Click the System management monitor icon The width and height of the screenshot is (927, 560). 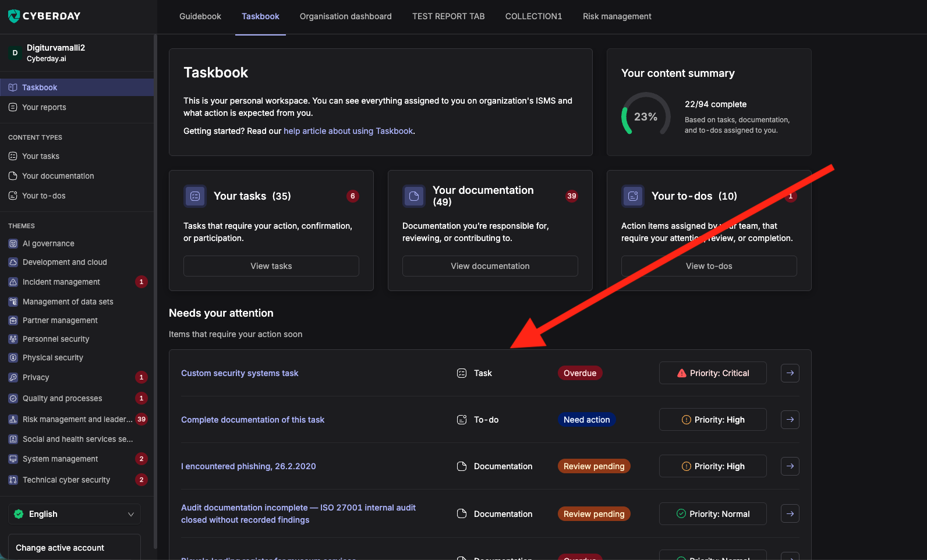click(13, 459)
